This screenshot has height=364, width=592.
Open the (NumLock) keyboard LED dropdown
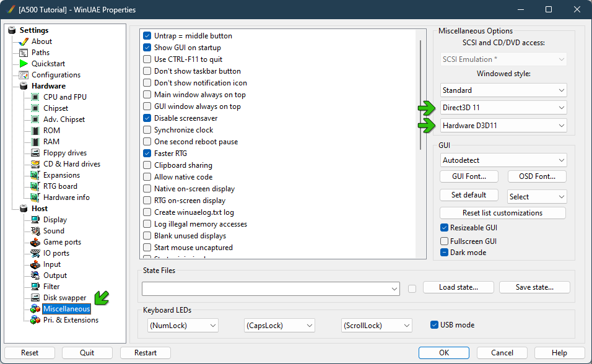coord(183,326)
